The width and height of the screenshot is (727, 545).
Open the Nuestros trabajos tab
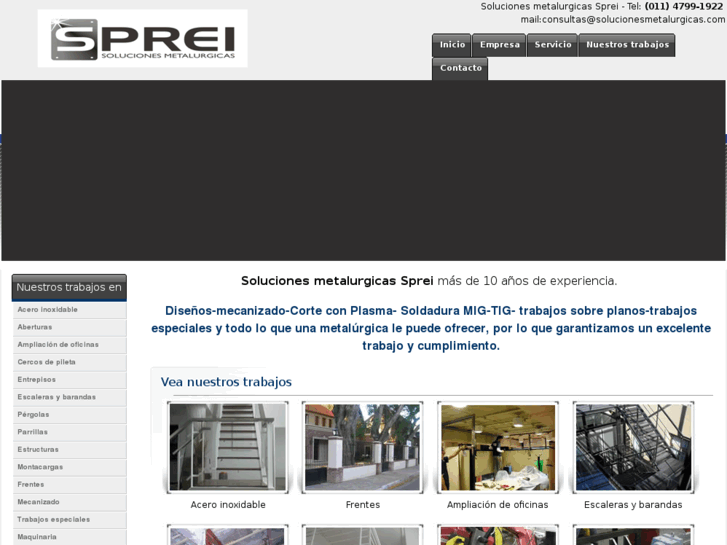click(627, 45)
